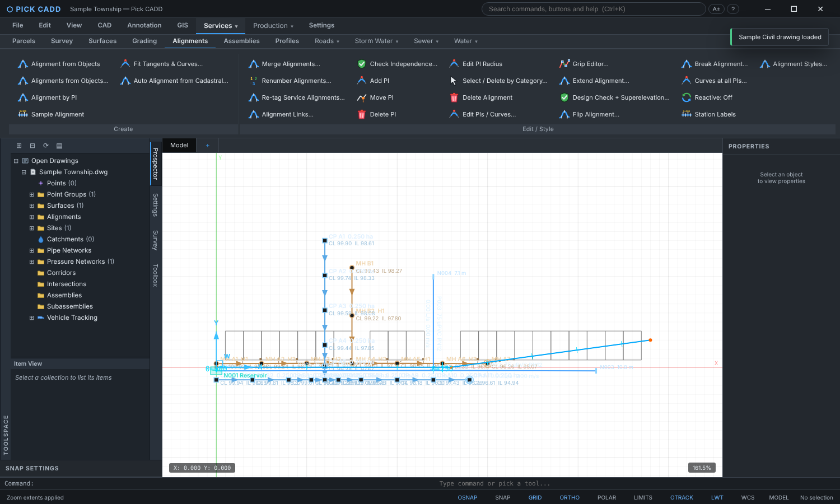Click the Check Independence shield icon
The width and height of the screenshot is (840, 504).
point(362,64)
